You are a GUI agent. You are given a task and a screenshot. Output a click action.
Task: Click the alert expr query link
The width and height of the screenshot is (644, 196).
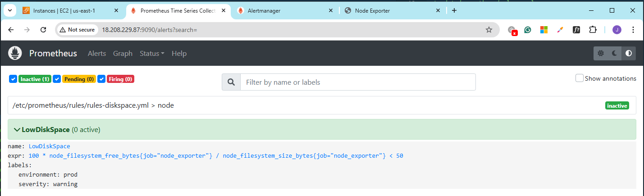pos(216,155)
